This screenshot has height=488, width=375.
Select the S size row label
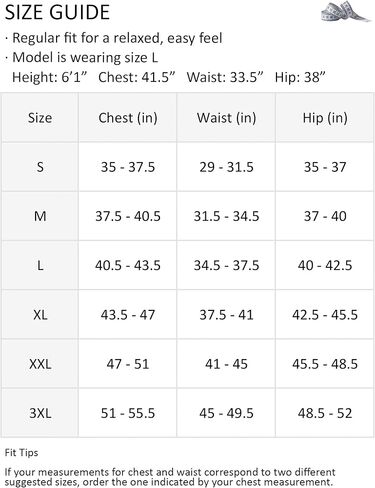[40, 167]
